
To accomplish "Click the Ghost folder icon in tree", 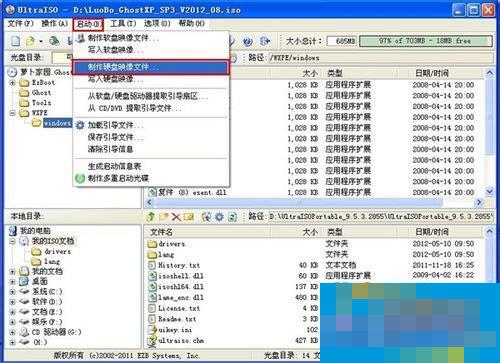I will pyautogui.click(x=24, y=93).
